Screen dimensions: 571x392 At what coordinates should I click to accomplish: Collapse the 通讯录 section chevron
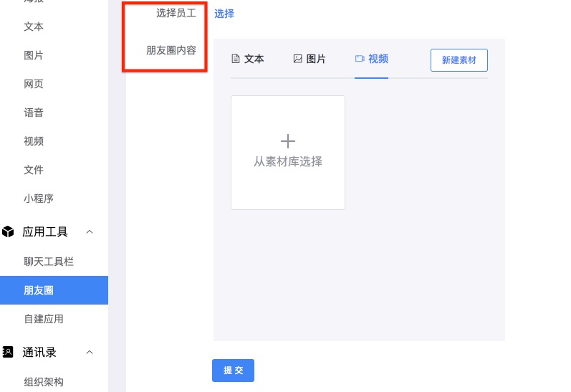(x=90, y=352)
